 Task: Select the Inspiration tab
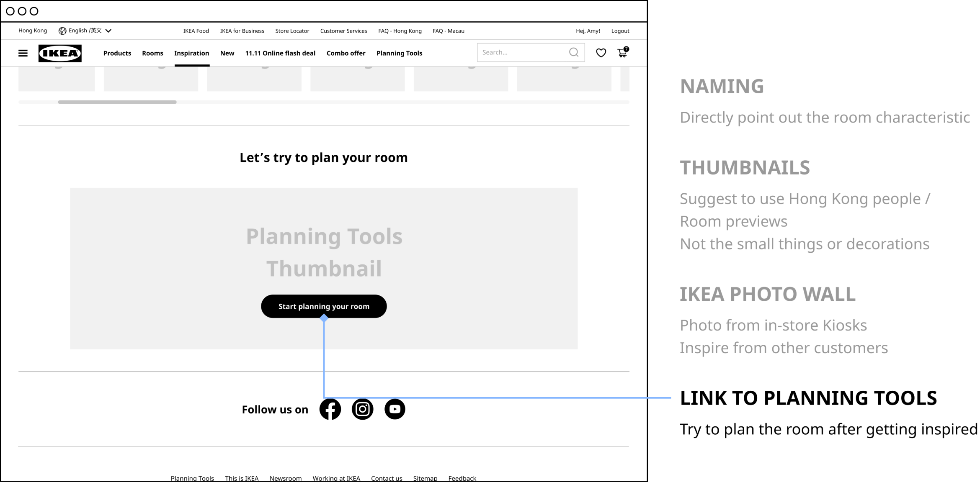191,53
